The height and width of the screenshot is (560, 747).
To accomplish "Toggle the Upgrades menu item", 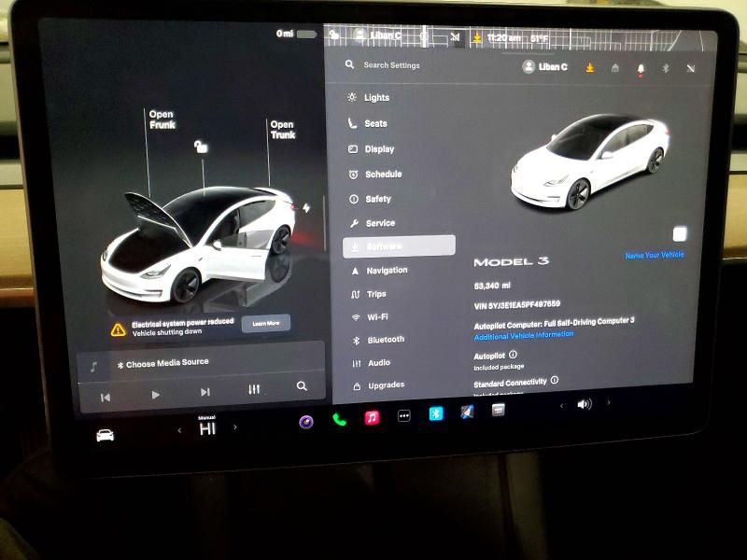I will pyautogui.click(x=353, y=385).
